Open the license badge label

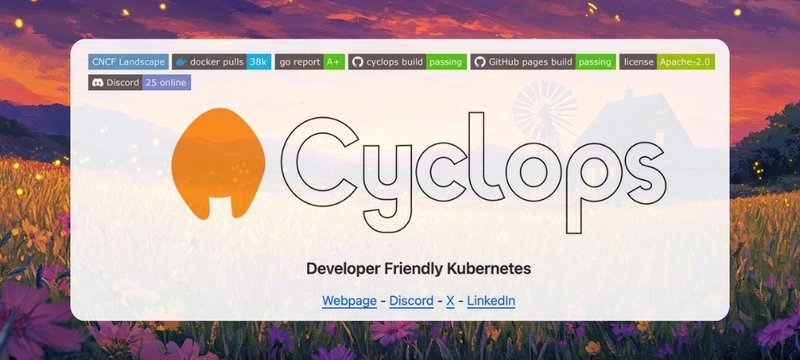(x=638, y=62)
